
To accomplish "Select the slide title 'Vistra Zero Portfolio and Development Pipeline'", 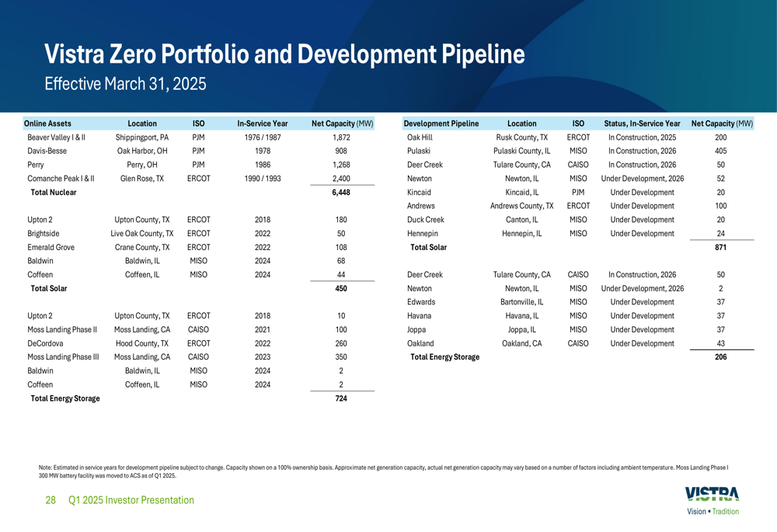I will [x=284, y=54].
